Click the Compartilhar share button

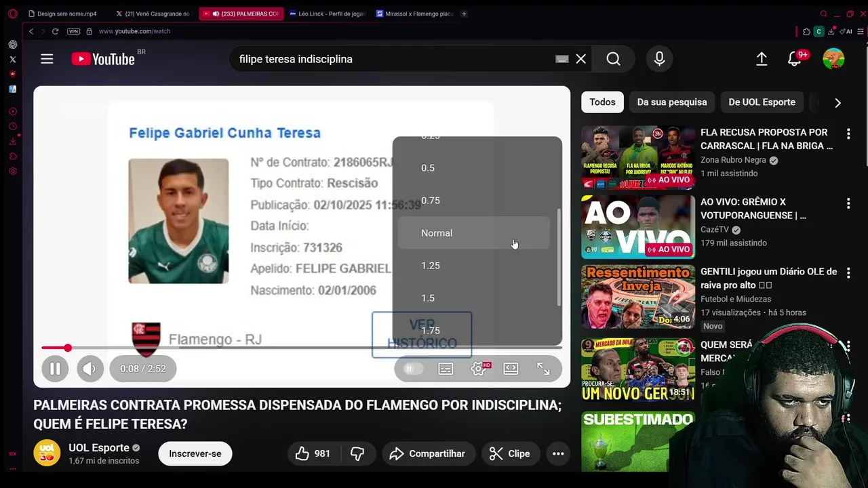[x=428, y=453]
